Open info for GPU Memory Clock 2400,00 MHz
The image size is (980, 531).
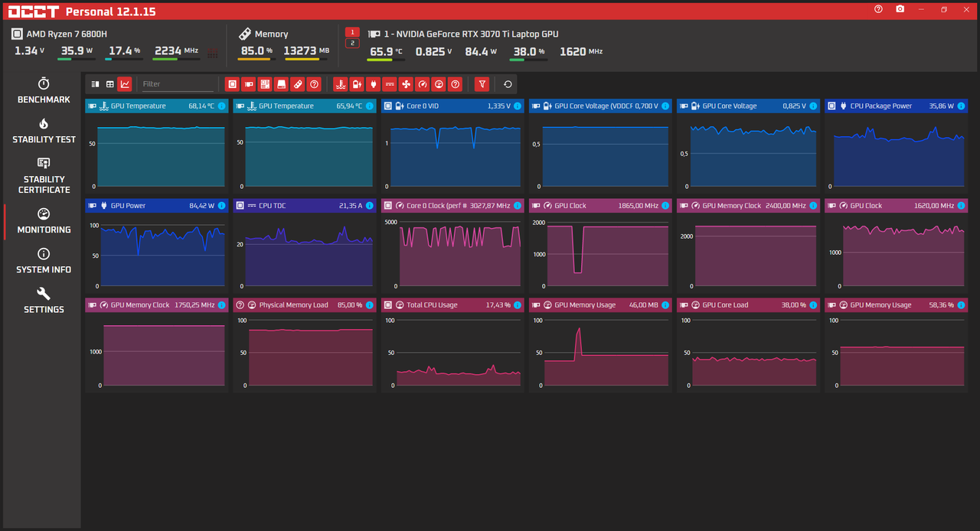pos(814,206)
